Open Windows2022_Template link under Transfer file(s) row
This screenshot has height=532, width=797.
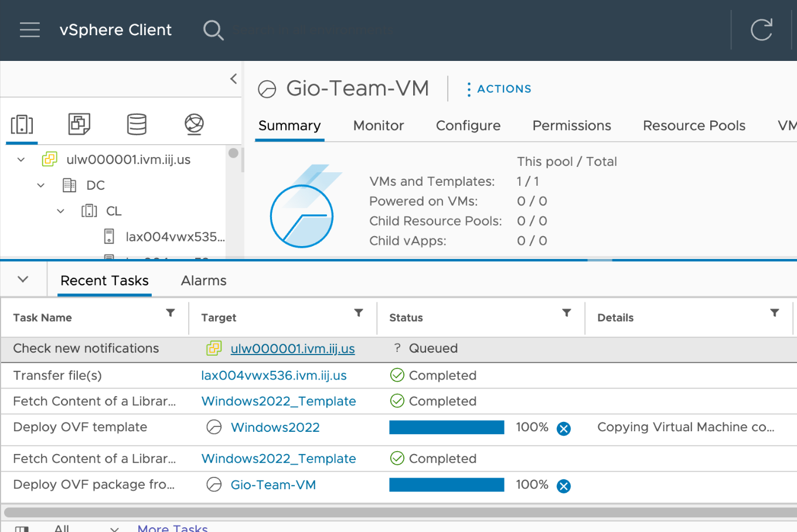point(279,401)
